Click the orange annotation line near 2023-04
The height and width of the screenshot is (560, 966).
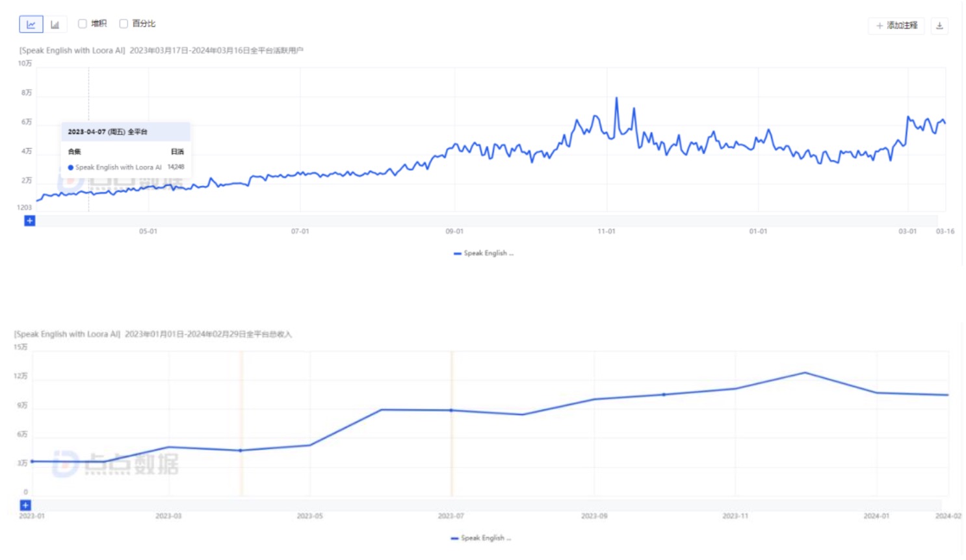pyautogui.click(x=241, y=422)
